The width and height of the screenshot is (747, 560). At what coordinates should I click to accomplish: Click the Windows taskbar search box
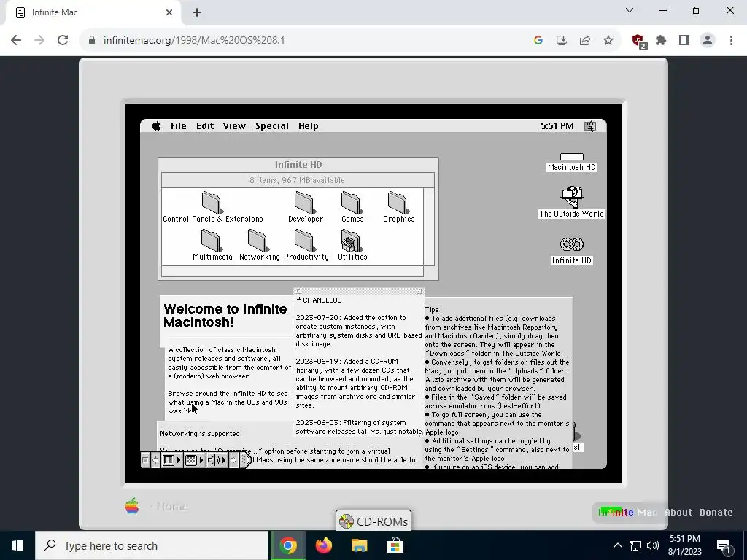coord(152,545)
